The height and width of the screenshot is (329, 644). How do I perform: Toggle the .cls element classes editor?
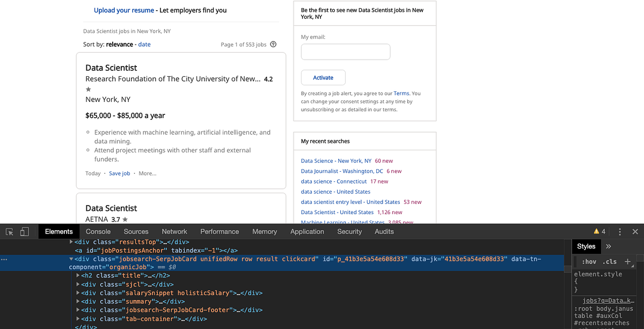[610, 261]
